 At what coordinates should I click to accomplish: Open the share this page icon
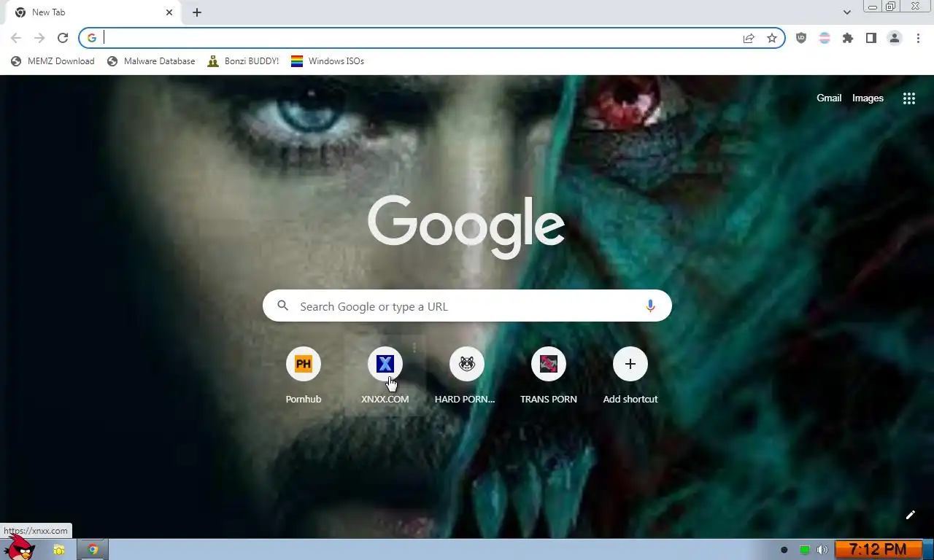(x=749, y=38)
